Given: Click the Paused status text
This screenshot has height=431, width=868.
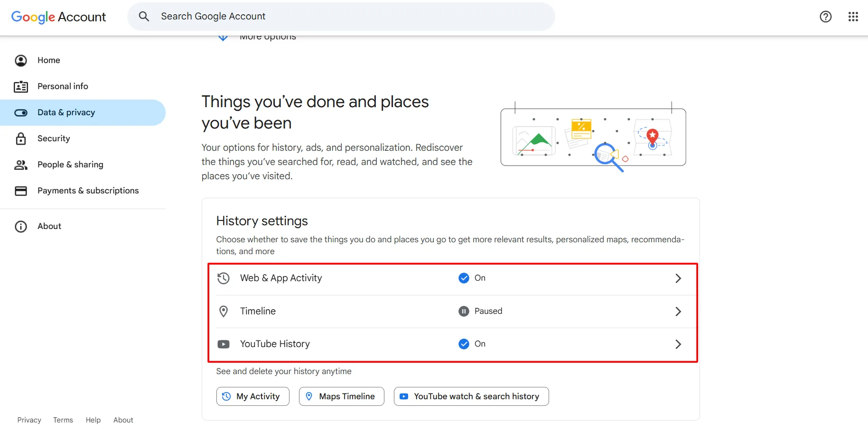Looking at the screenshot, I should coord(488,311).
